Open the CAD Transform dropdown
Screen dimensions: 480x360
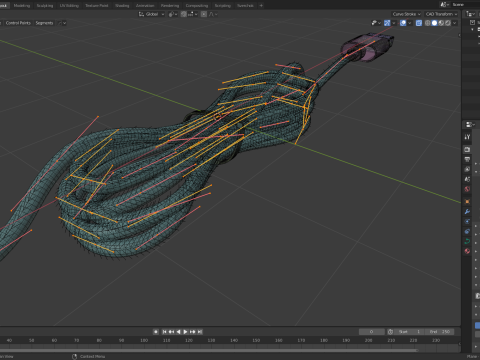point(441,14)
